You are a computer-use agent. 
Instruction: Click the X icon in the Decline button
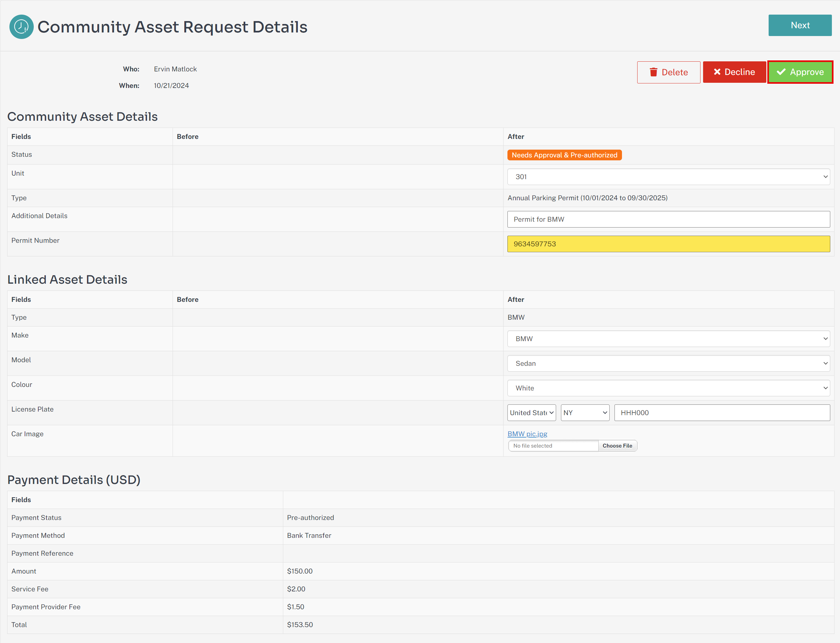tap(717, 72)
